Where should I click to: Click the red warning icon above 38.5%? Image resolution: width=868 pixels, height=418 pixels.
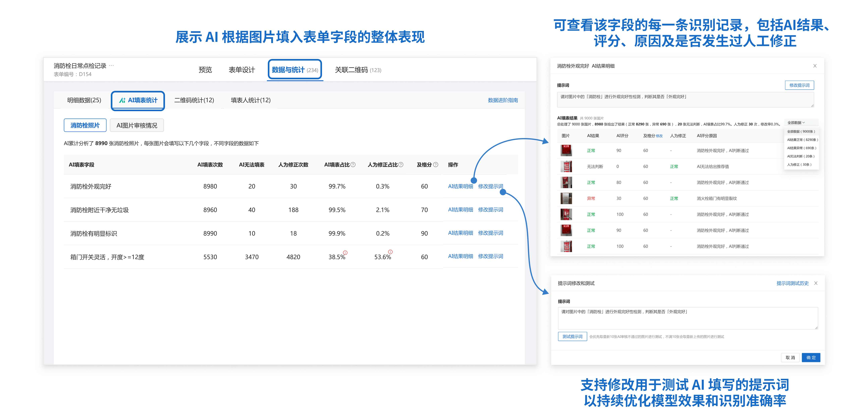click(x=345, y=253)
